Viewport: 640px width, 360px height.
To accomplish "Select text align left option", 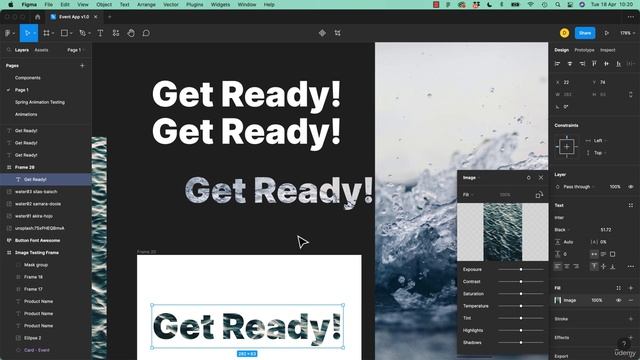I will pos(558,267).
